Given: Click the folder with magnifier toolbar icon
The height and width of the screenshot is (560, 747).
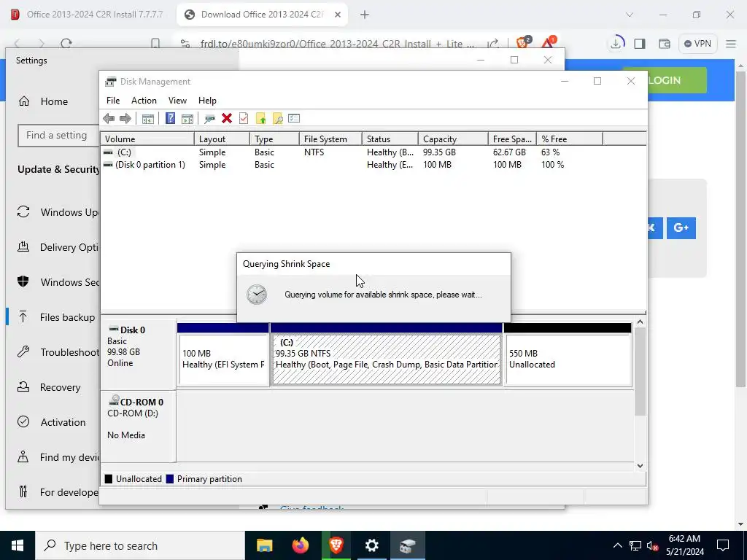Looking at the screenshot, I should (x=277, y=119).
